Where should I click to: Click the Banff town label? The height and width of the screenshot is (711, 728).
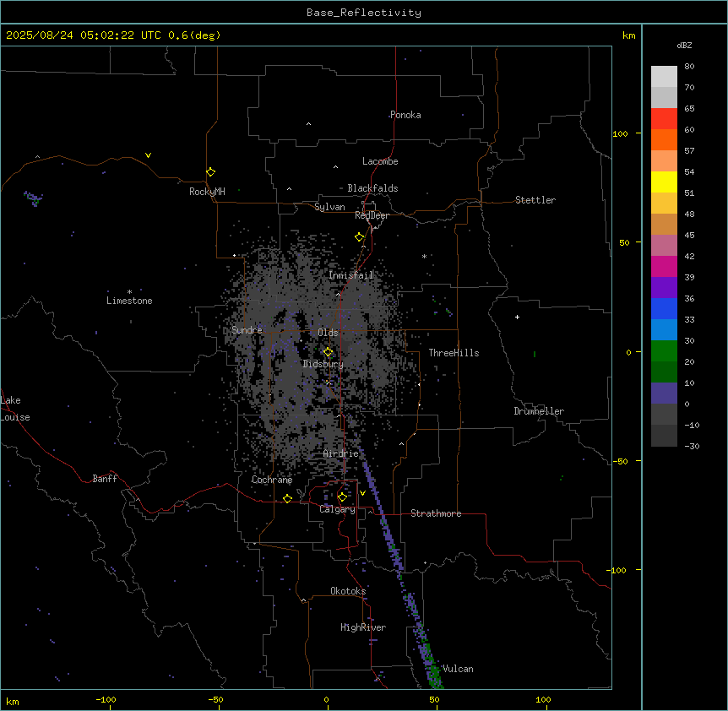pos(105,479)
